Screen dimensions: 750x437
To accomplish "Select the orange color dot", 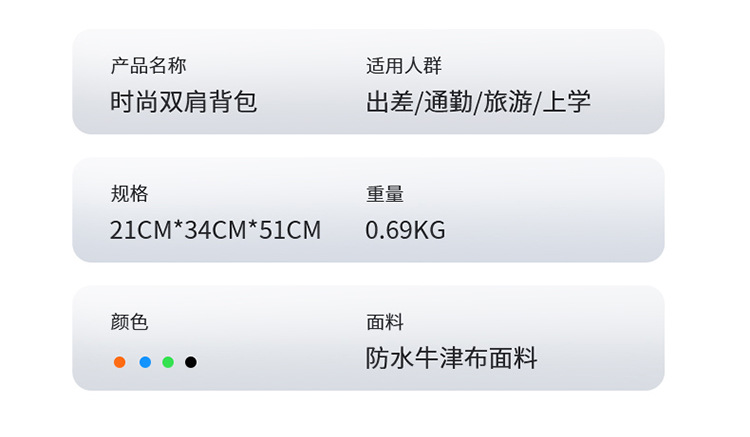I will pyautogui.click(x=119, y=362).
